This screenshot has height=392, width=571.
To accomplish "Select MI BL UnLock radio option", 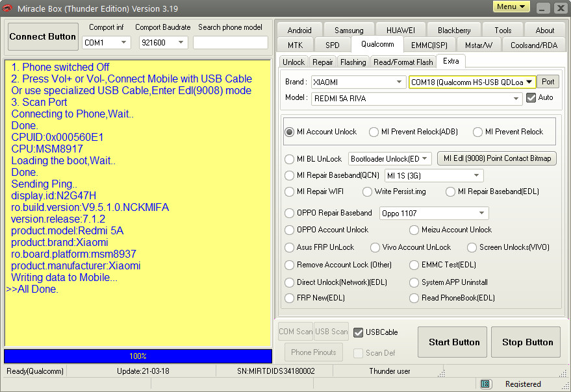I will [314, 159].
